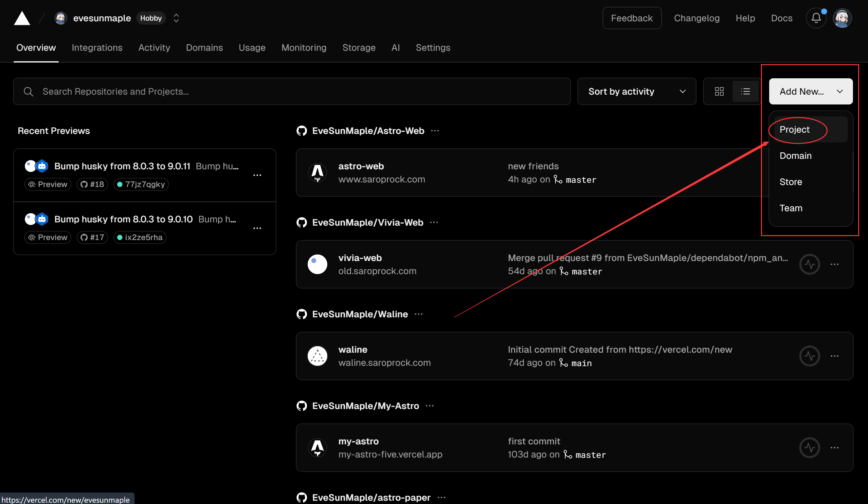Click the GitHub icon next to EveSunMaple/Astro-Web
Viewport: 868px width, 504px height.
(302, 131)
